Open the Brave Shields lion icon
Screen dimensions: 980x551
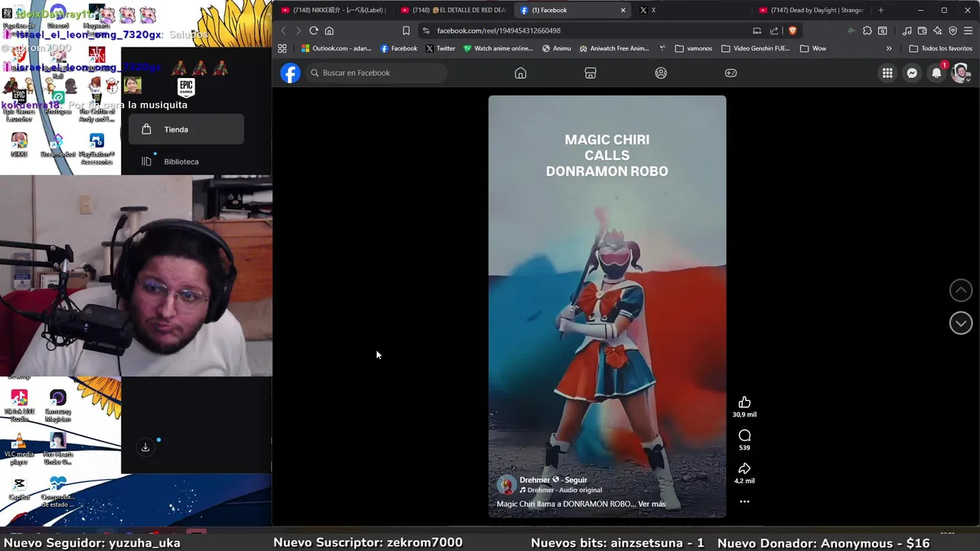792,31
